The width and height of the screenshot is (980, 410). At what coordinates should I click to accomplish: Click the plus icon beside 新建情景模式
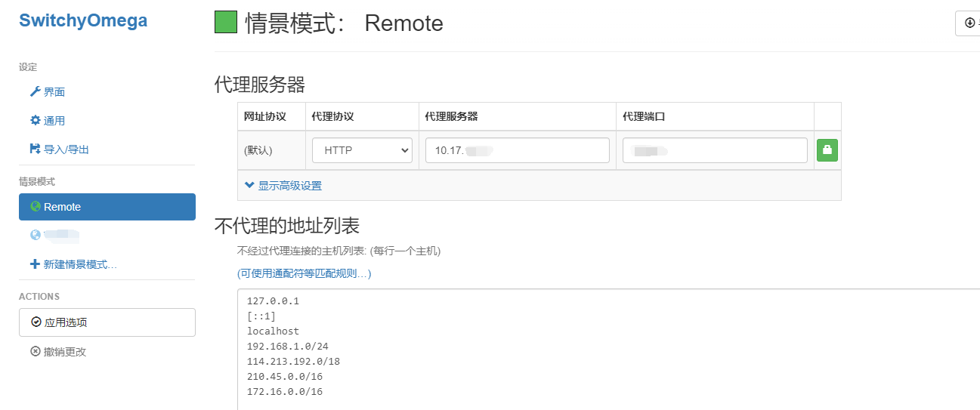tap(35, 264)
